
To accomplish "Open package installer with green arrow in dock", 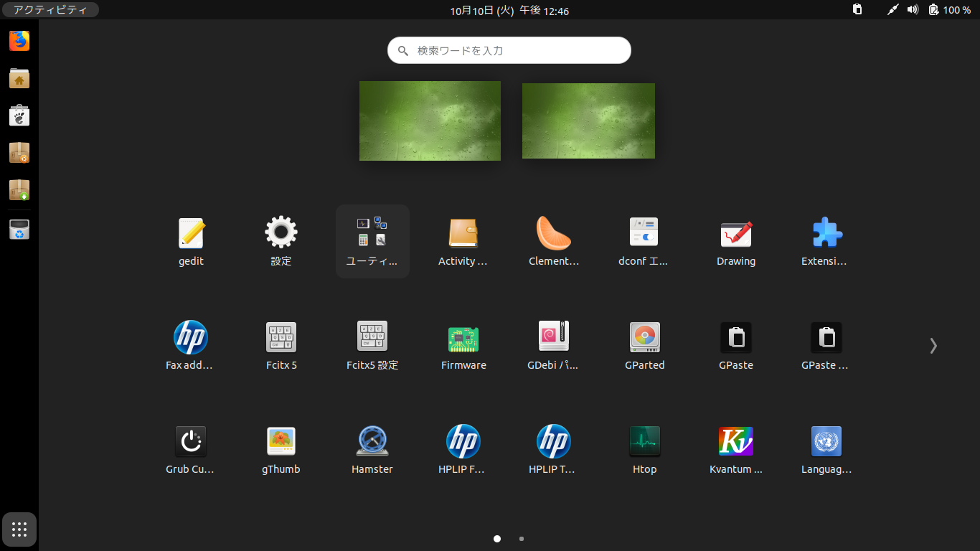I will click(19, 190).
